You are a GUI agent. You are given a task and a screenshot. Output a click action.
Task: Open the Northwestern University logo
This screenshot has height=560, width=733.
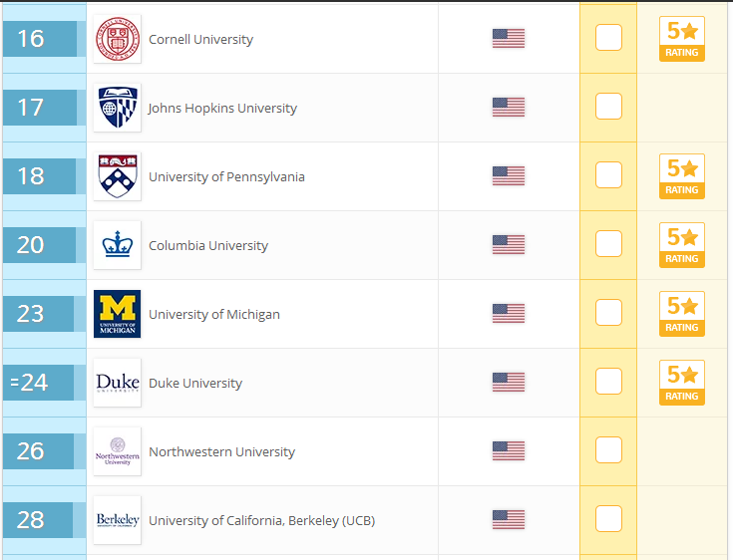point(118,450)
